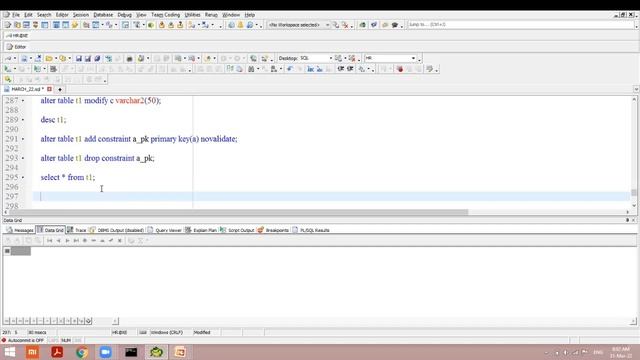This screenshot has width=640, height=360.
Task: Click the Execute statement green arrow icon
Action: tap(7, 69)
